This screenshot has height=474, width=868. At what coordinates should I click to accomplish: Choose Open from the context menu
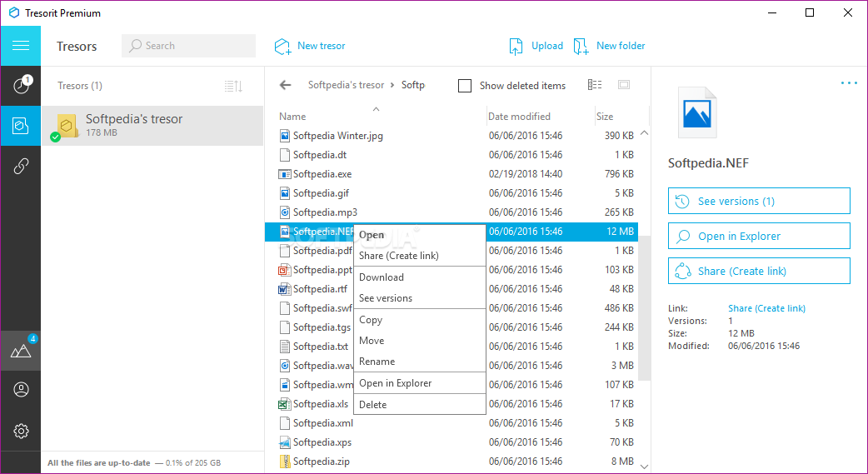click(420, 235)
